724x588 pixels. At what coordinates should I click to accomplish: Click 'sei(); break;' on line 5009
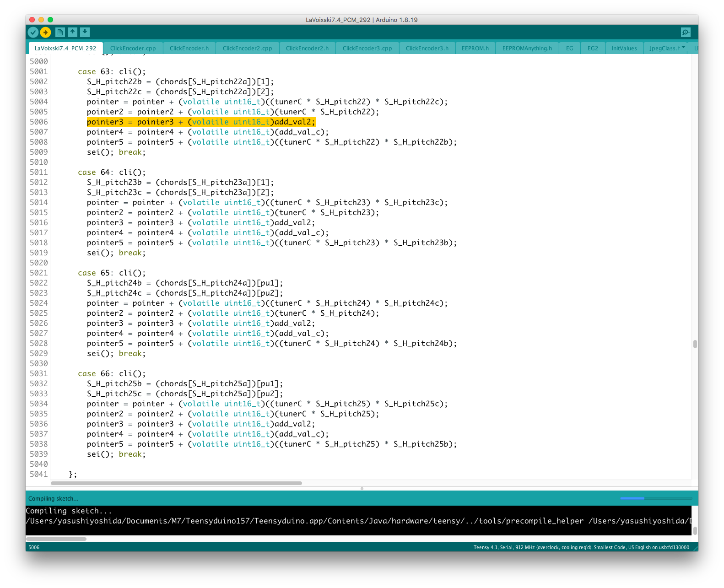[116, 152]
